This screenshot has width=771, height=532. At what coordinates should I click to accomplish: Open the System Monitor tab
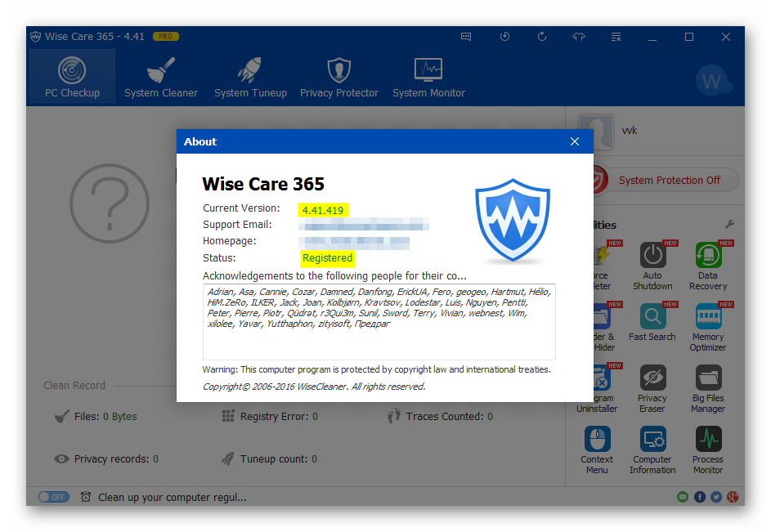(428, 77)
